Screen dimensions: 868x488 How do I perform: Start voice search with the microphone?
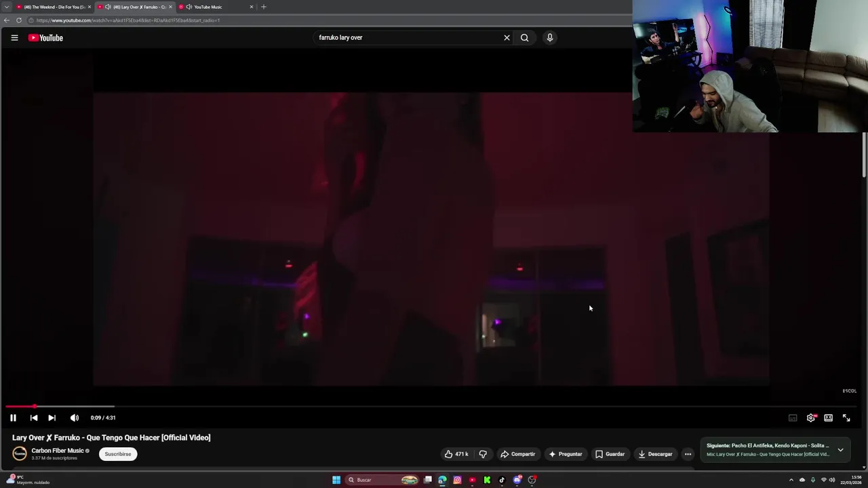click(x=550, y=38)
